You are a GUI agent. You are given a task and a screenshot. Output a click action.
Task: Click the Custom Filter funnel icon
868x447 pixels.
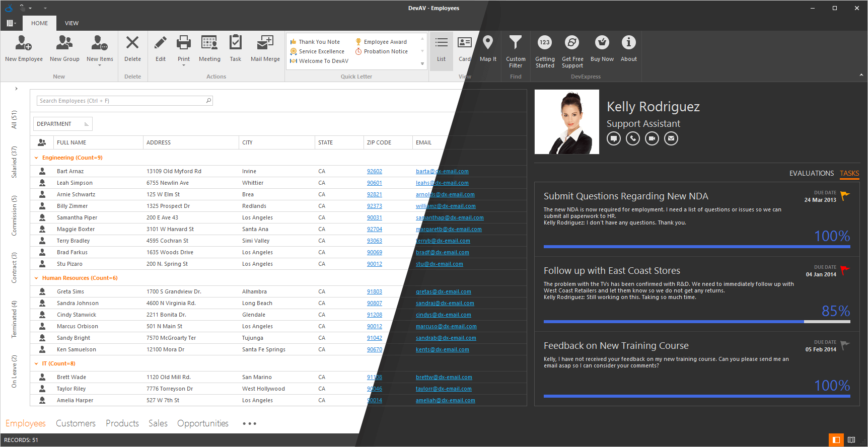(516, 43)
